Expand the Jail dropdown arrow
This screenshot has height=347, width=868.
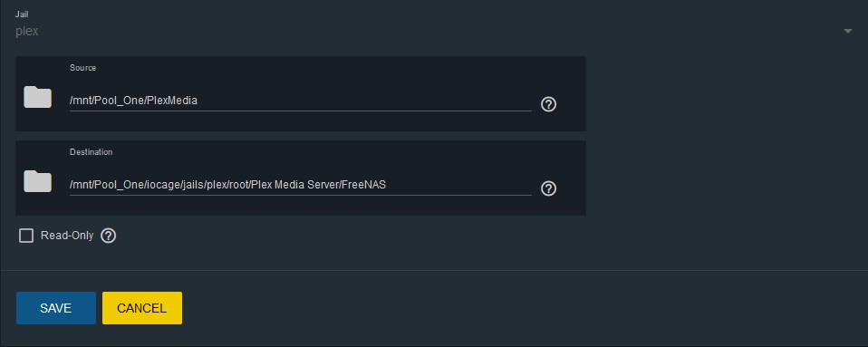pyautogui.click(x=847, y=32)
